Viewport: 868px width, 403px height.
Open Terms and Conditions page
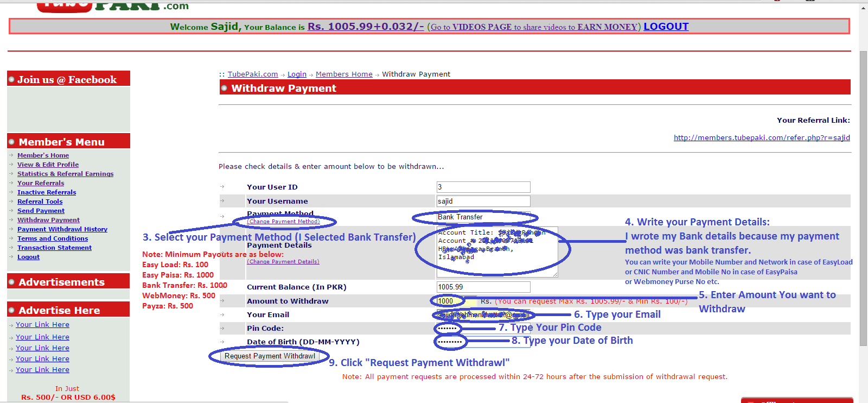(x=53, y=238)
